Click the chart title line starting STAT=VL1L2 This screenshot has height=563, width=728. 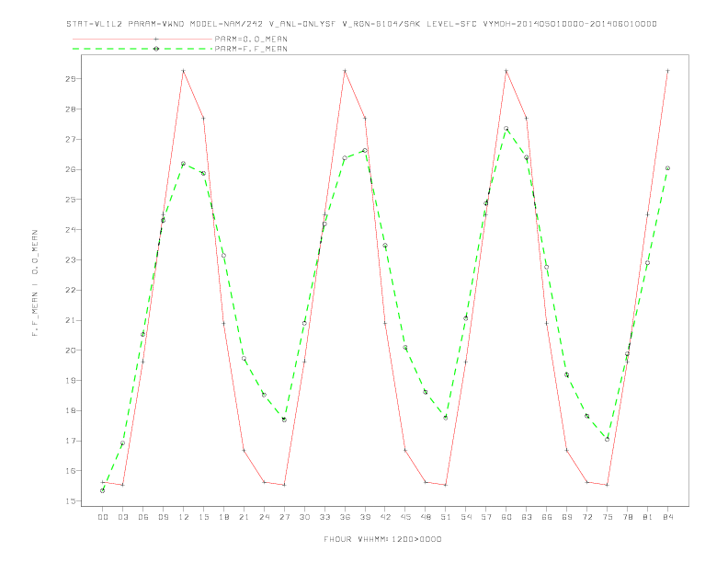361,24
